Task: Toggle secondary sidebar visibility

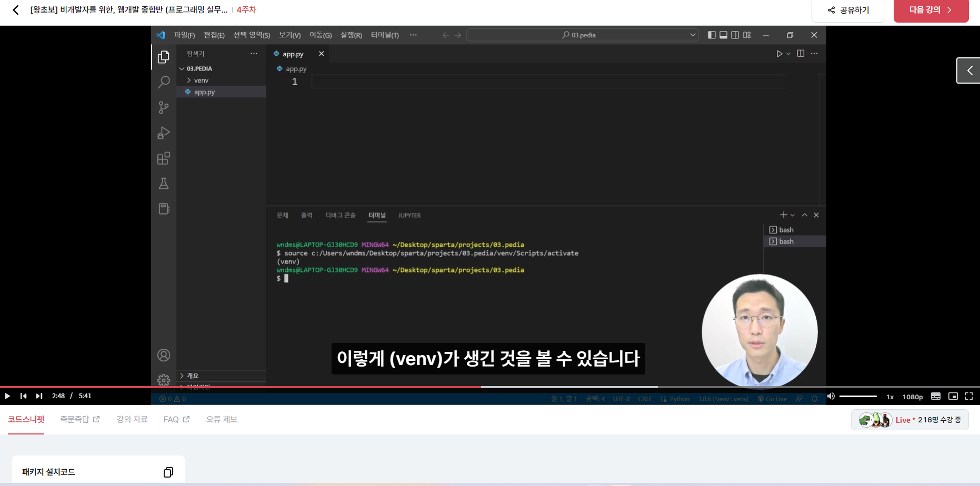Action: (x=735, y=35)
